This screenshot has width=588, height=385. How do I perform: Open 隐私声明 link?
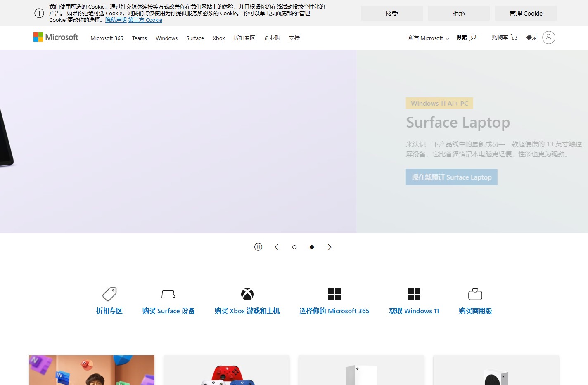pyautogui.click(x=116, y=20)
